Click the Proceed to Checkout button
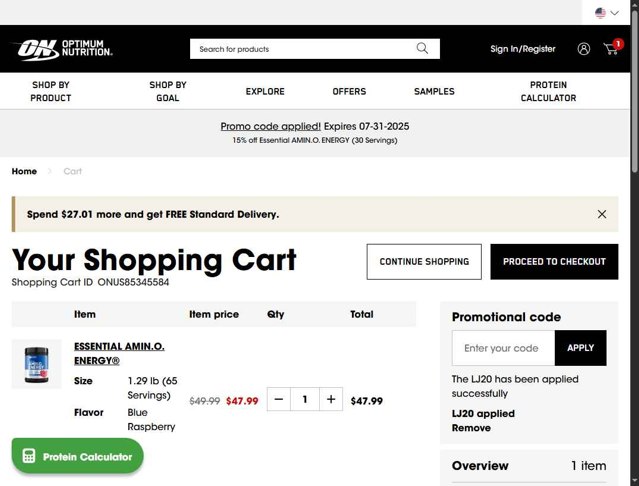 tap(554, 261)
